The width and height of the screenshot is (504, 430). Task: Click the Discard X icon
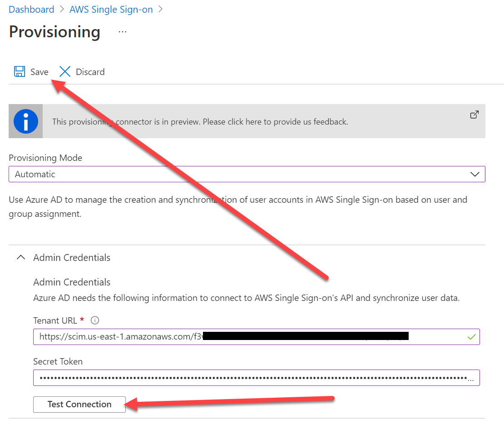tap(65, 72)
